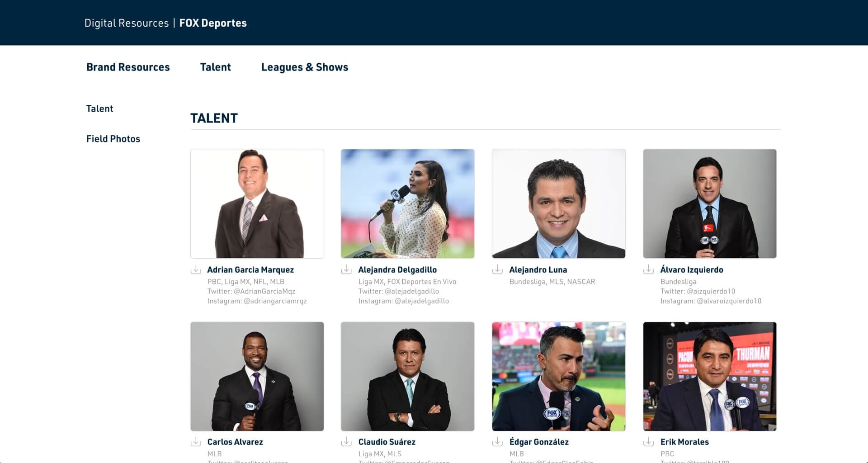Go to Digital Resources home link
Image resolution: width=868 pixels, height=463 pixels.
tap(127, 23)
